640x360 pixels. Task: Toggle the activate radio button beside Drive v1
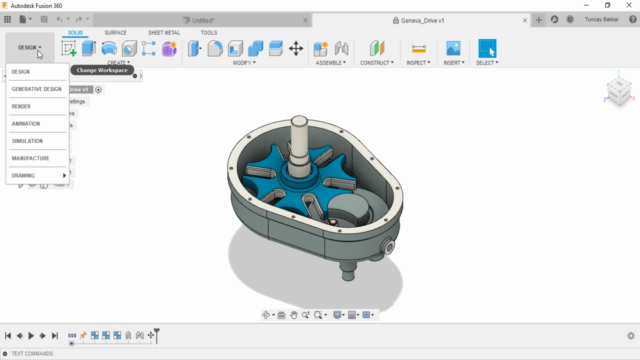98,89
